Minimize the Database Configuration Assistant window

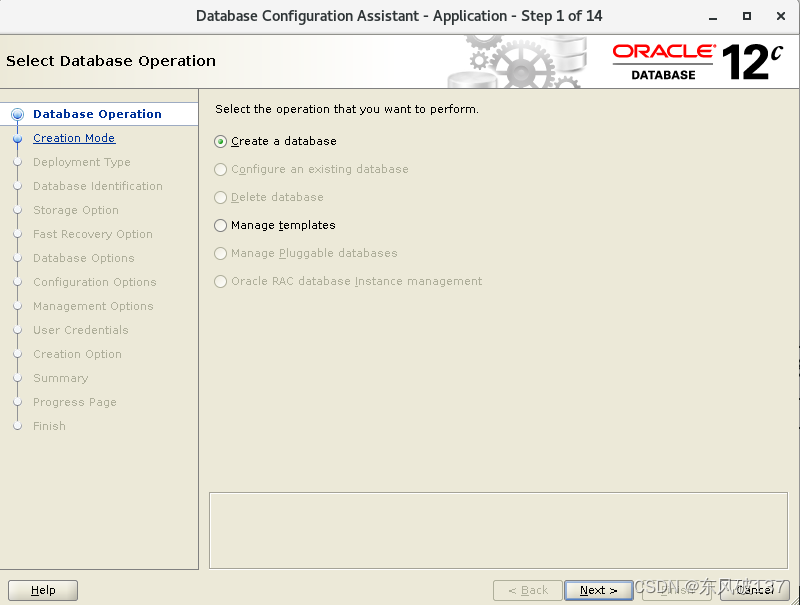712,16
